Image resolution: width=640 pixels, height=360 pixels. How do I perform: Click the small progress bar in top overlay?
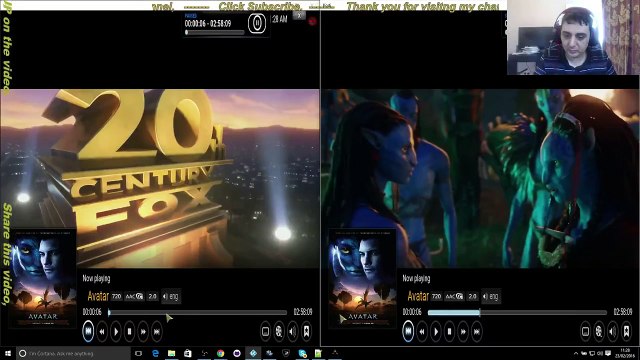215,32
